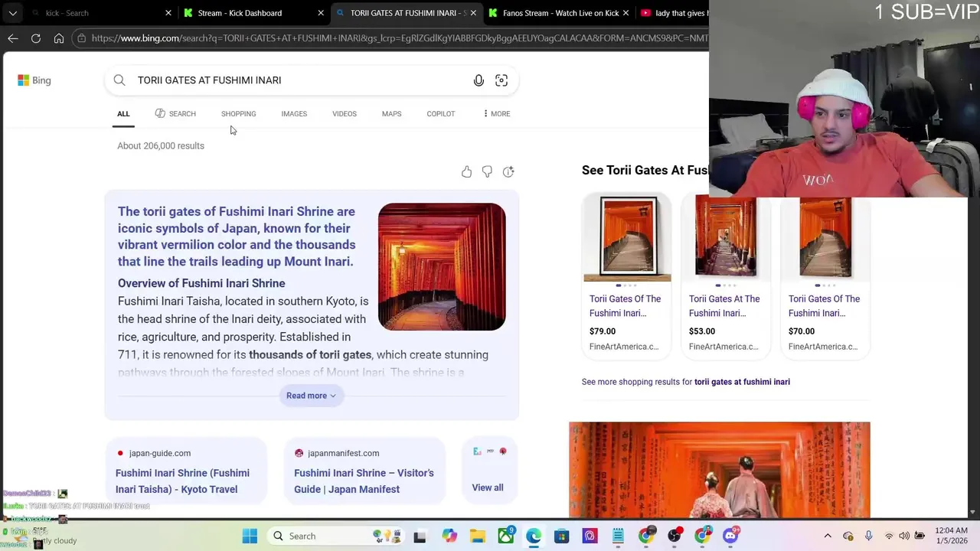Viewport: 980px width, 551px height.
Task: Open the answer's torii gate photo
Action: (x=442, y=267)
